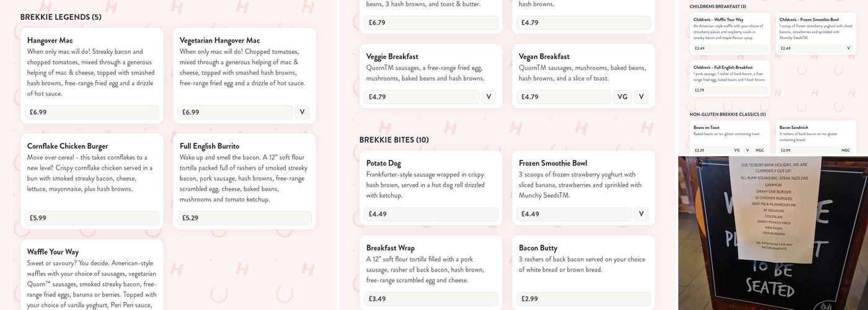The image size is (868, 310).
Task: Open the out-of-stock notice photo
Action: pos(773,232)
